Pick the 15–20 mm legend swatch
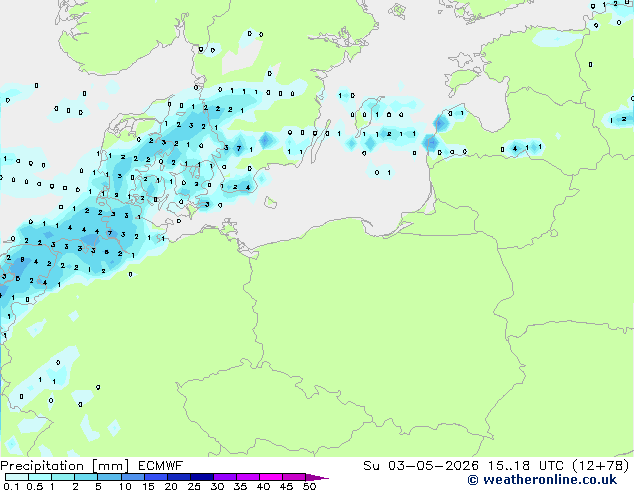 (x=155, y=477)
